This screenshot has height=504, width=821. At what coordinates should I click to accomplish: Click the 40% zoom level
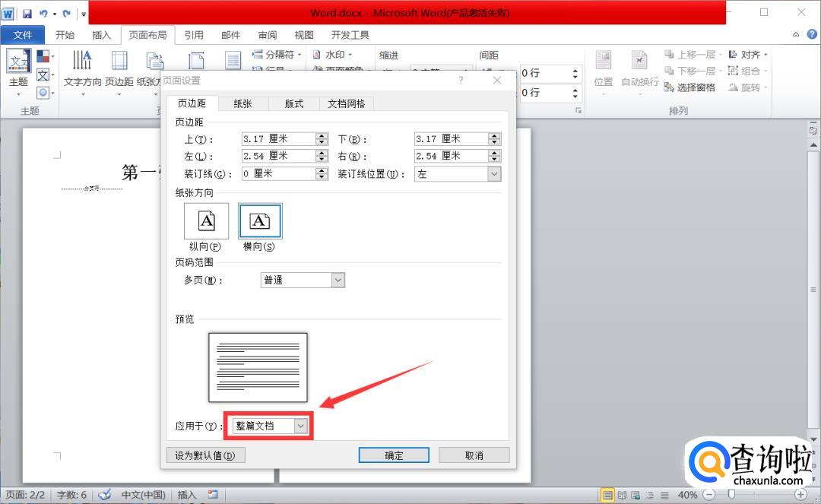click(x=687, y=495)
